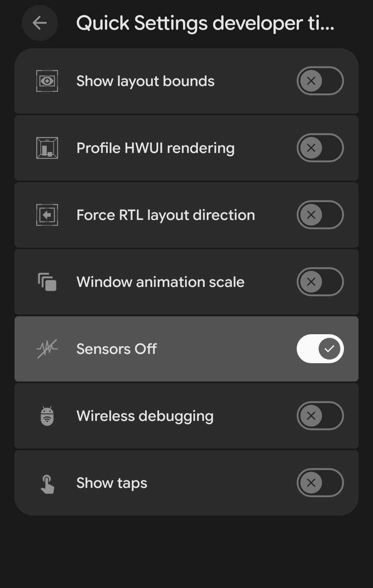The height and width of the screenshot is (588, 373).
Task: Tap the Sensors Off label text
Action: coord(116,349)
